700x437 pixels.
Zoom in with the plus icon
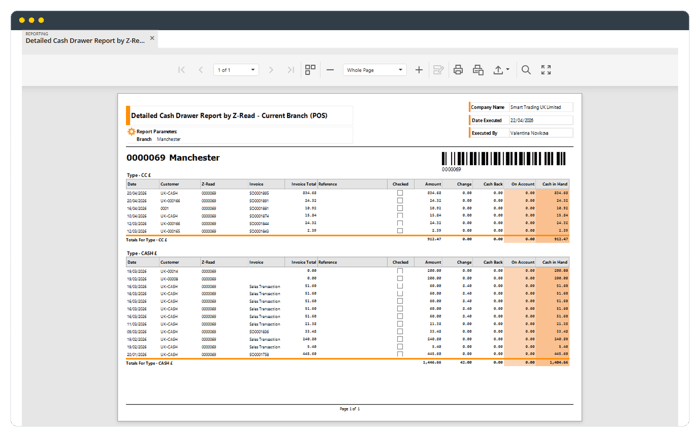[x=419, y=70]
